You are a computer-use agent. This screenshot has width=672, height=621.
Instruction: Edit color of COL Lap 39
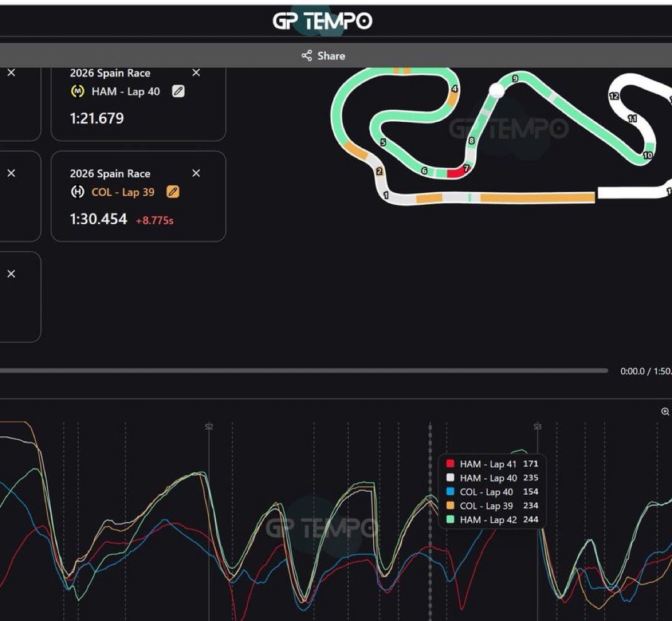point(173,192)
